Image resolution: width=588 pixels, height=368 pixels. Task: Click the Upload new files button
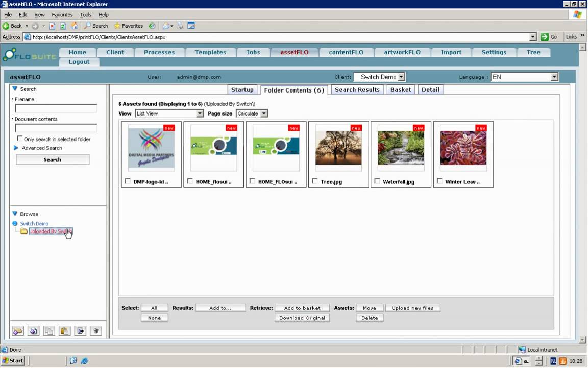pos(412,308)
